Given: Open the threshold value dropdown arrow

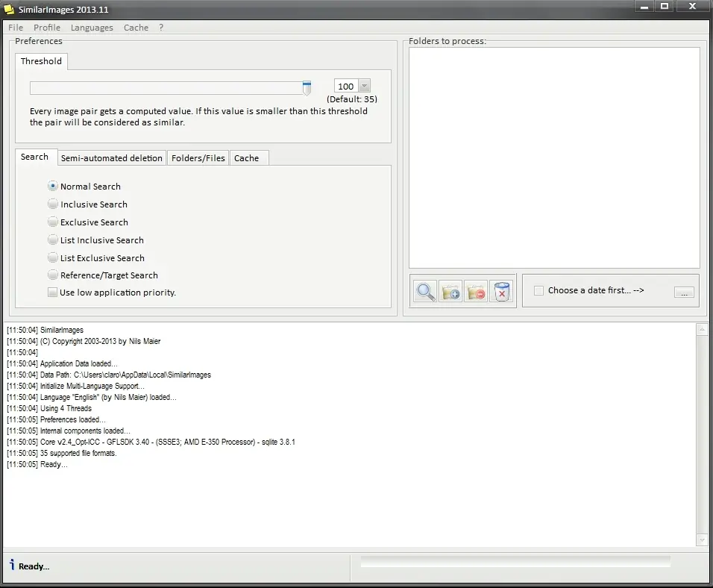Looking at the screenshot, I should point(364,86).
